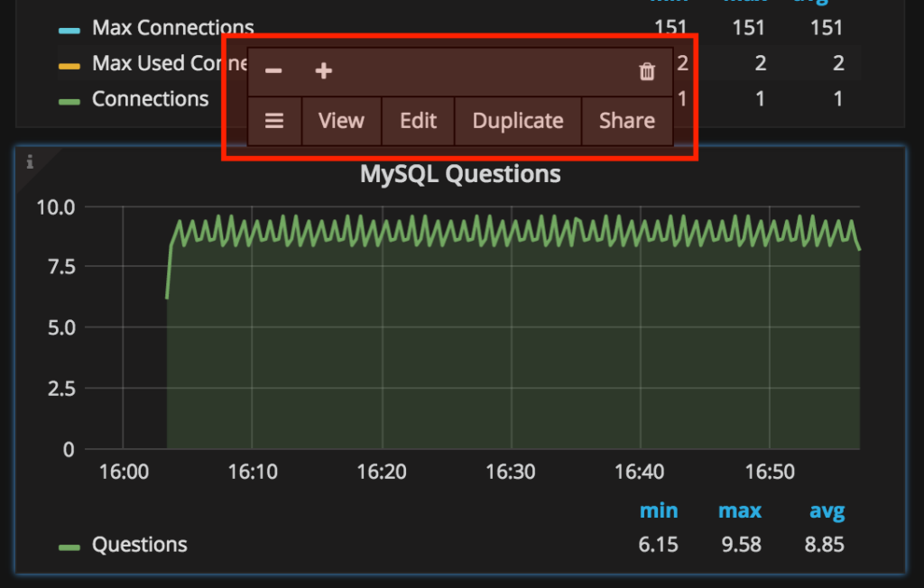This screenshot has height=588, width=924.
Task: Click the Share panel button
Action: click(626, 121)
